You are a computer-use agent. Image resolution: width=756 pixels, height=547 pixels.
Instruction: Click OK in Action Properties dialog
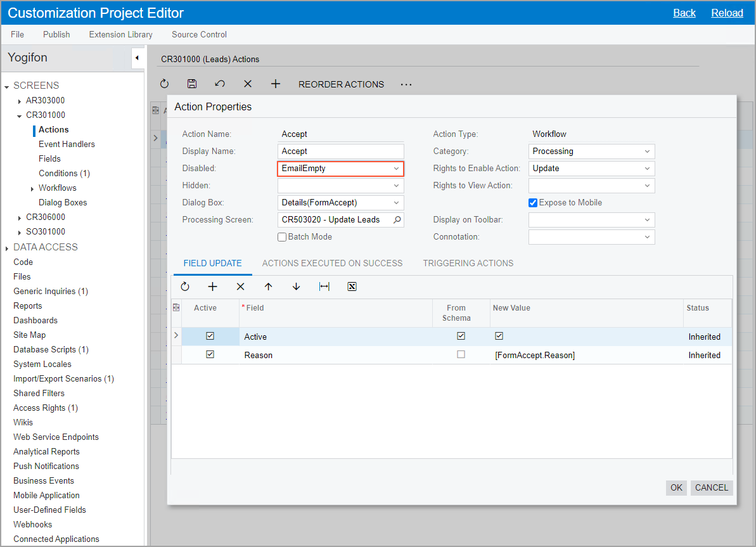click(x=676, y=487)
